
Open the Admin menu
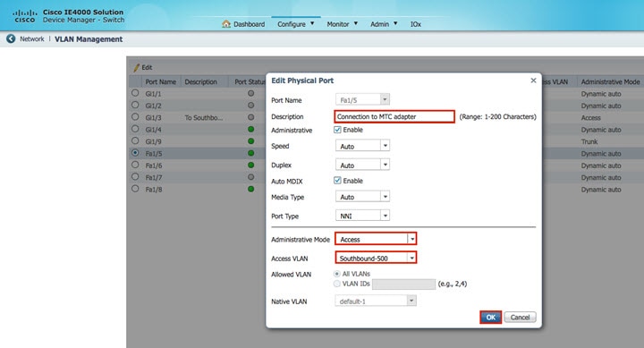pos(384,24)
